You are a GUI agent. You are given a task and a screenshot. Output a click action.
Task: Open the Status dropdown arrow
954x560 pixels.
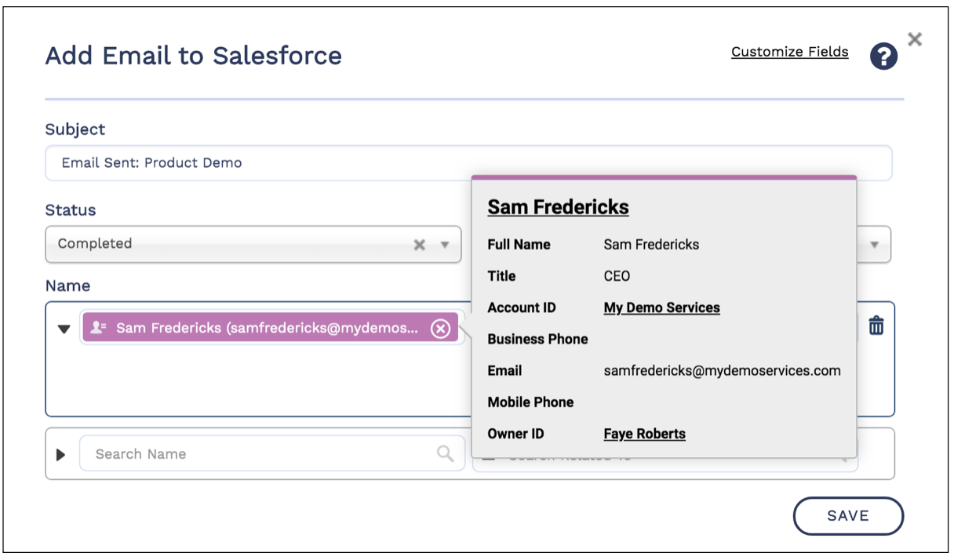pyautogui.click(x=445, y=245)
